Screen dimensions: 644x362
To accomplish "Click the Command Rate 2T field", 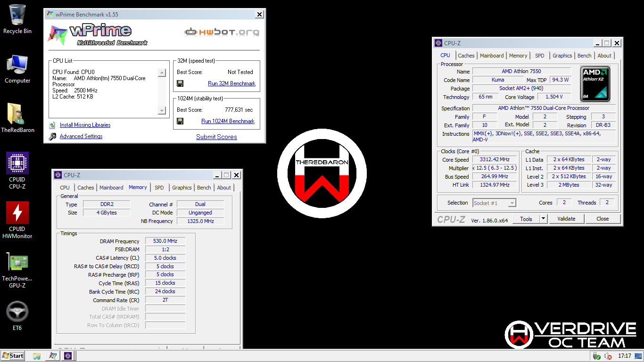I will pyautogui.click(x=165, y=300).
